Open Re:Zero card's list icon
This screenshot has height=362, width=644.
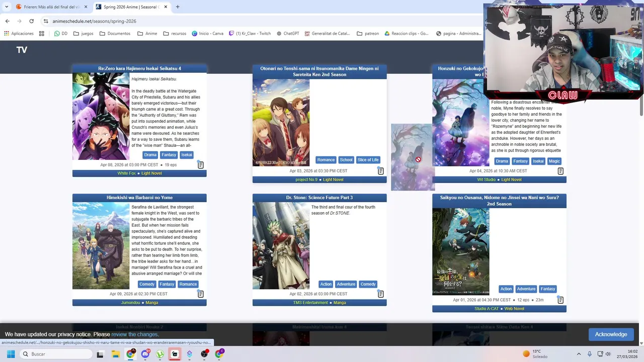pos(201,165)
